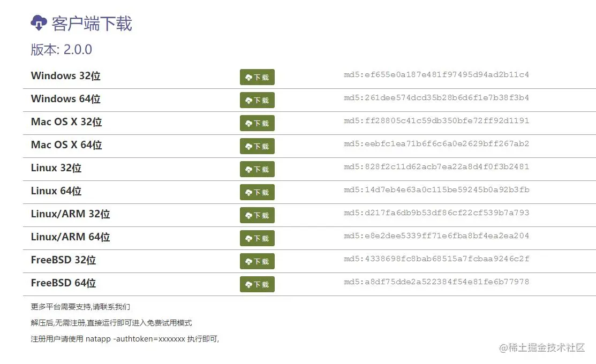Click md5 hash starting d217fa6d
The image size is (596, 364).
pyautogui.click(x=436, y=213)
